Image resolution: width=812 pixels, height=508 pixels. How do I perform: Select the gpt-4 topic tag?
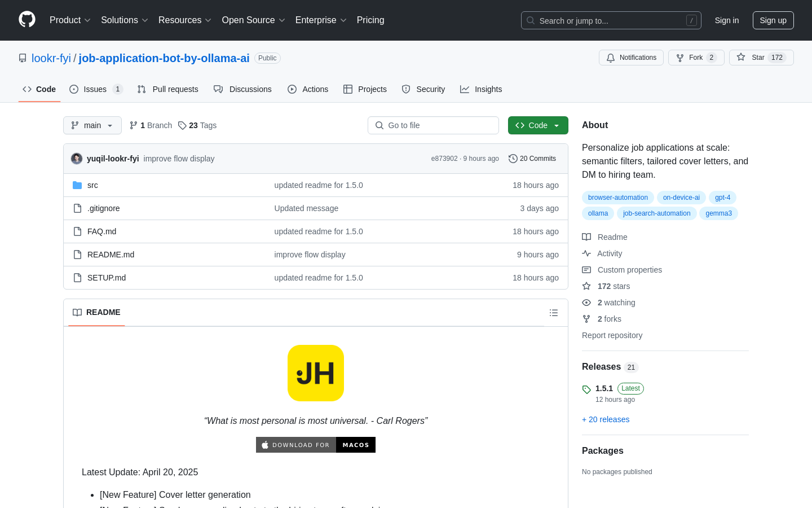(722, 198)
